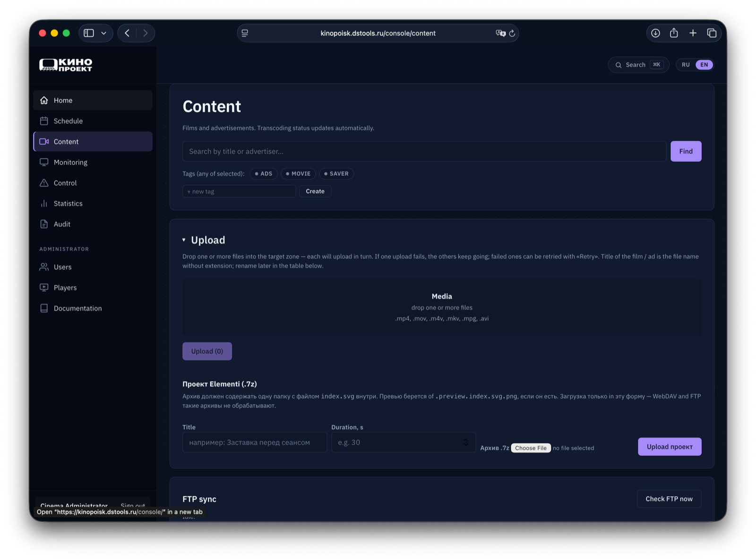
Task: Click the Upload проект button
Action: coord(670,447)
